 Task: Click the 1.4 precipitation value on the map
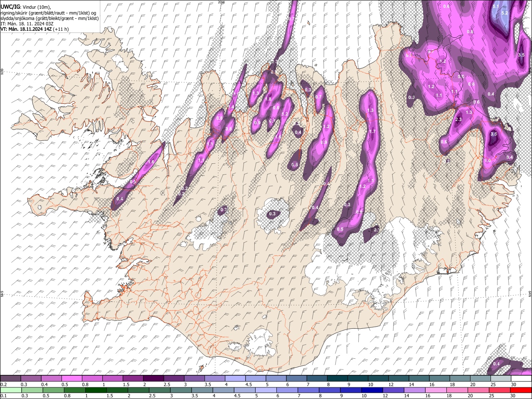point(231,108)
